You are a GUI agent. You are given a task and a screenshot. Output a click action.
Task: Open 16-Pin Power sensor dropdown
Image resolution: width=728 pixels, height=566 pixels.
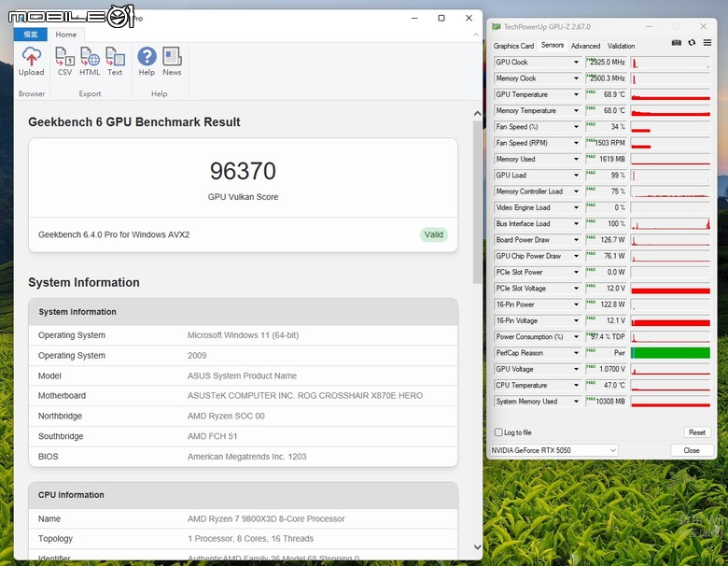click(x=576, y=304)
